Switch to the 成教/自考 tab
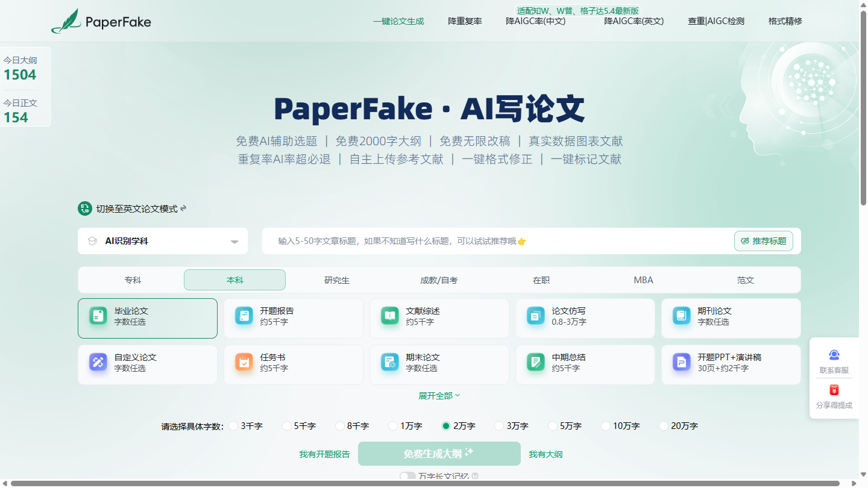Image resolution: width=868 pixels, height=488 pixels. pyautogui.click(x=439, y=280)
